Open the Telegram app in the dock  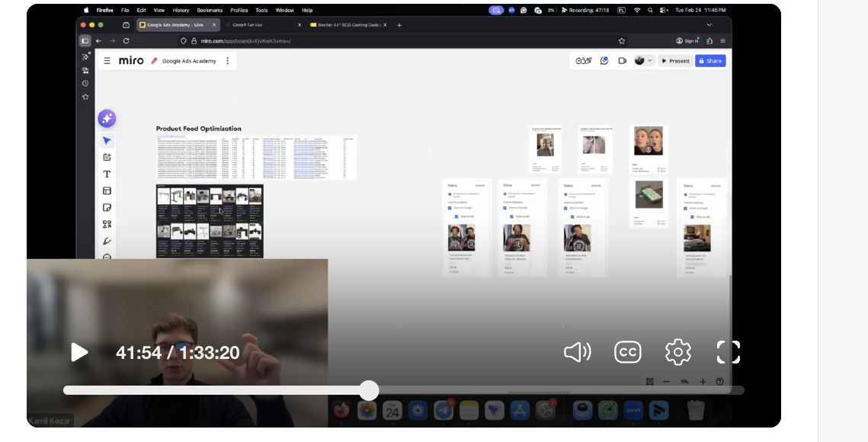point(444,411)
